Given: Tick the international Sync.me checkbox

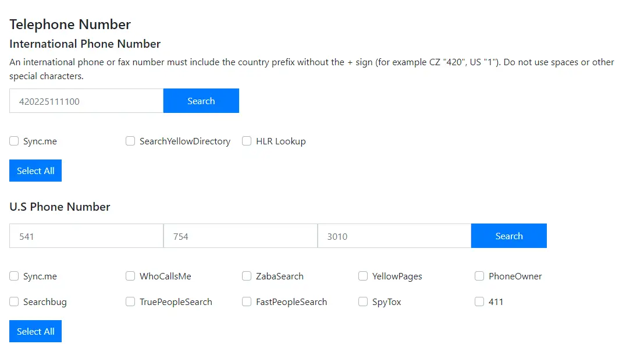Looking at the screenshot, I should point(14,141).
